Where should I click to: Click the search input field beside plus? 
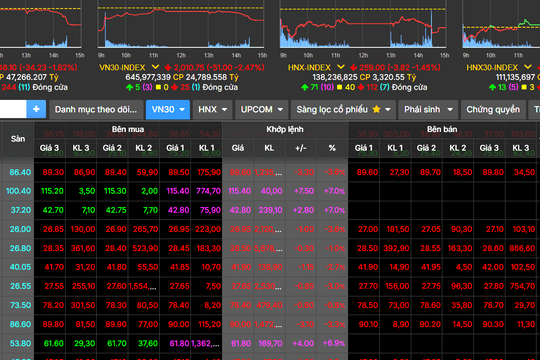(x=13, y=109)
